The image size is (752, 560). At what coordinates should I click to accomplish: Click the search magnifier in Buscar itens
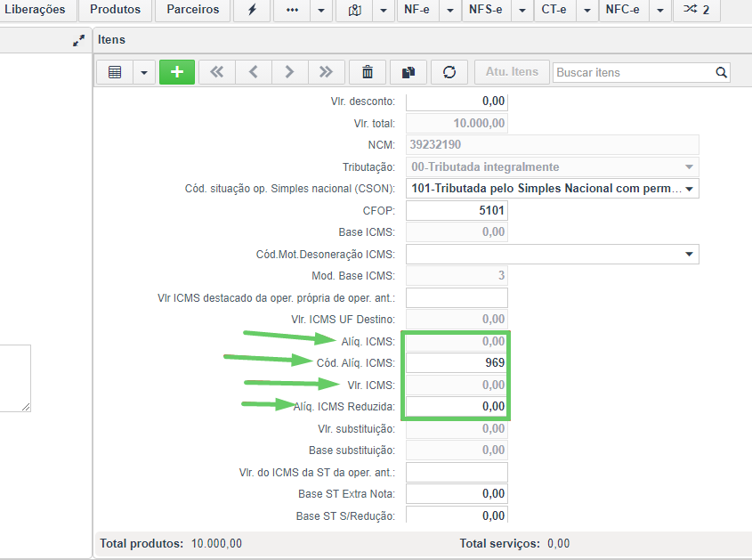[721, 72]
